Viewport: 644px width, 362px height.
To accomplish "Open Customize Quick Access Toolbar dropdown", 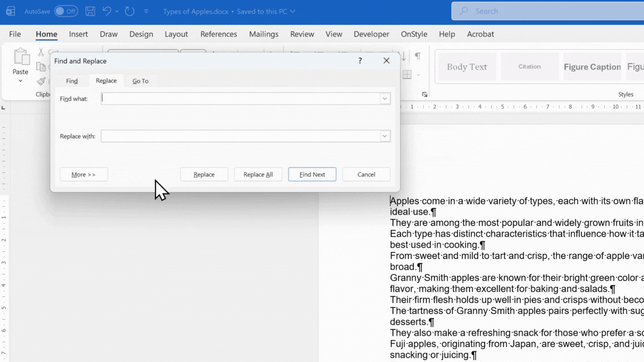I will point(146,11).
